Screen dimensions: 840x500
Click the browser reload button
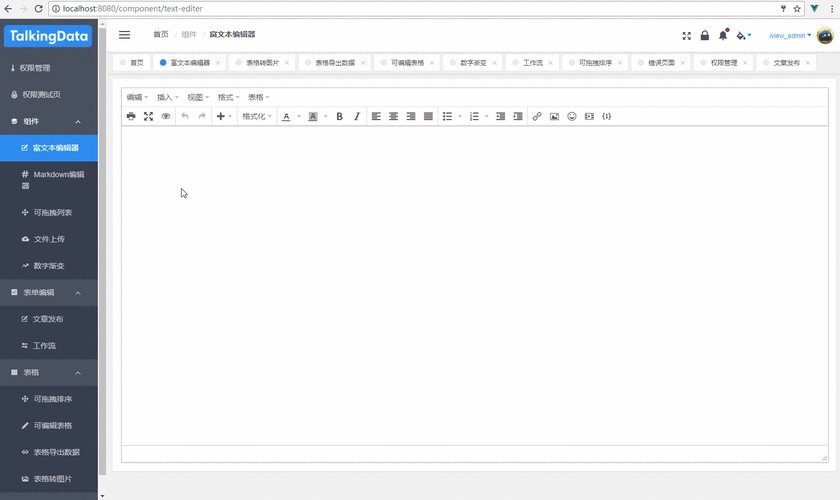[39, 9]
